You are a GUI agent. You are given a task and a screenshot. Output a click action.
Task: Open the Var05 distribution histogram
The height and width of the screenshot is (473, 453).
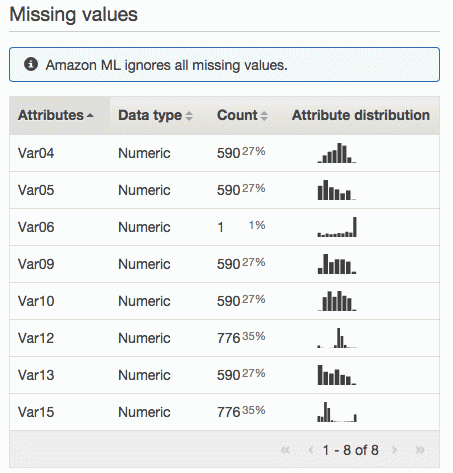click(337, 190)
